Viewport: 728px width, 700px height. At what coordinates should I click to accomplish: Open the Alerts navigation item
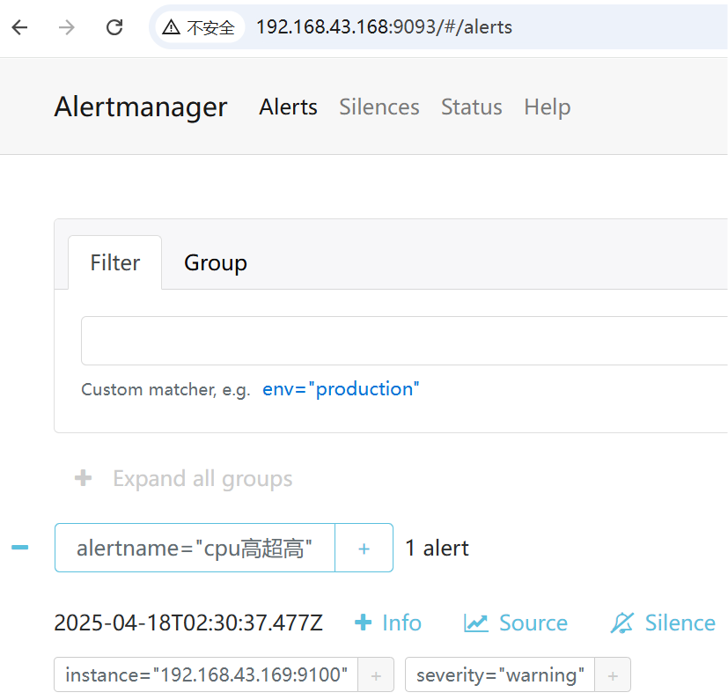point(288,107)
